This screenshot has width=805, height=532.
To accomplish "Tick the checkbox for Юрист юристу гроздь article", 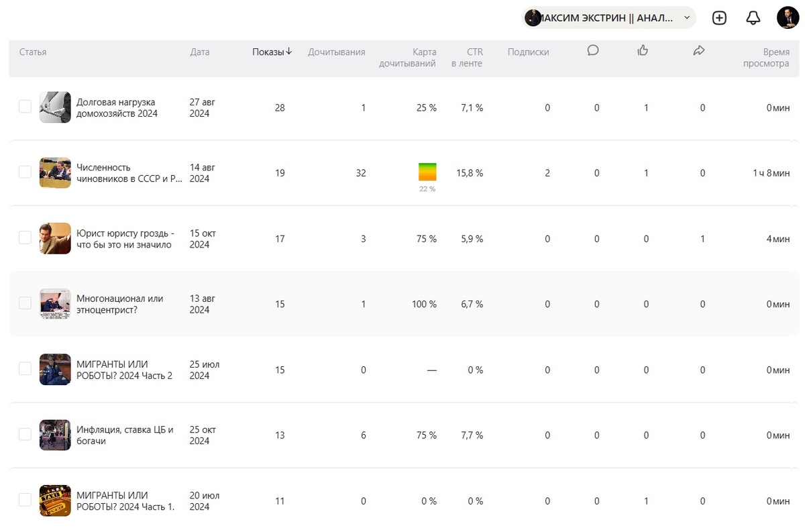I will (x=25, y=237).
